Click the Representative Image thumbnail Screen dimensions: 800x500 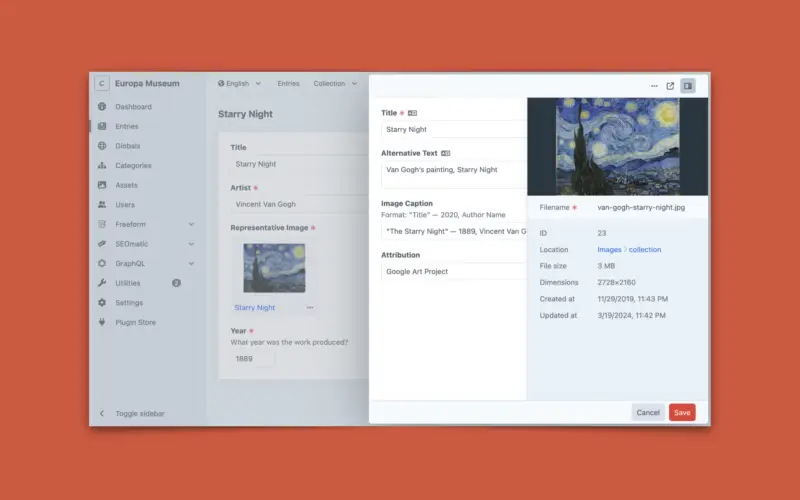point(274,268)
